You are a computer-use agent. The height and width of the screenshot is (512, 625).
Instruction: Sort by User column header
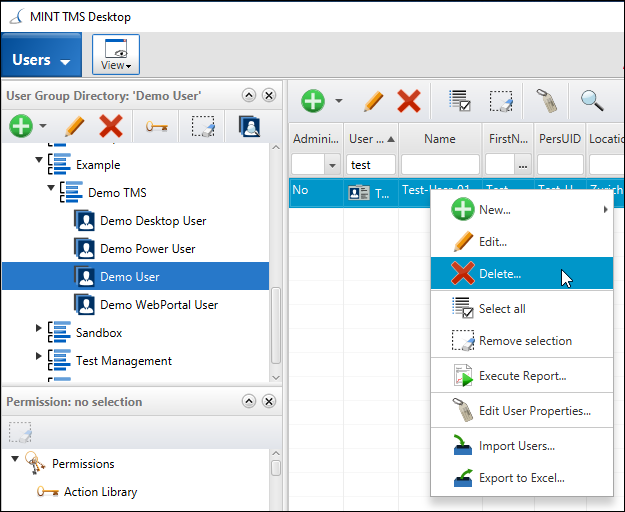click(x=371, y=139)
